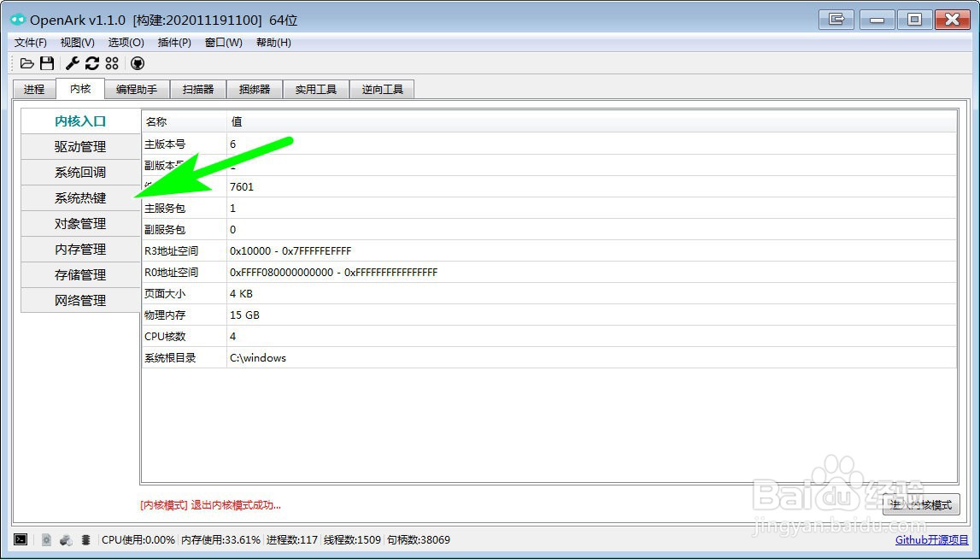
Task: Open the 选项(O) menu
Action: tap(126, 43)
